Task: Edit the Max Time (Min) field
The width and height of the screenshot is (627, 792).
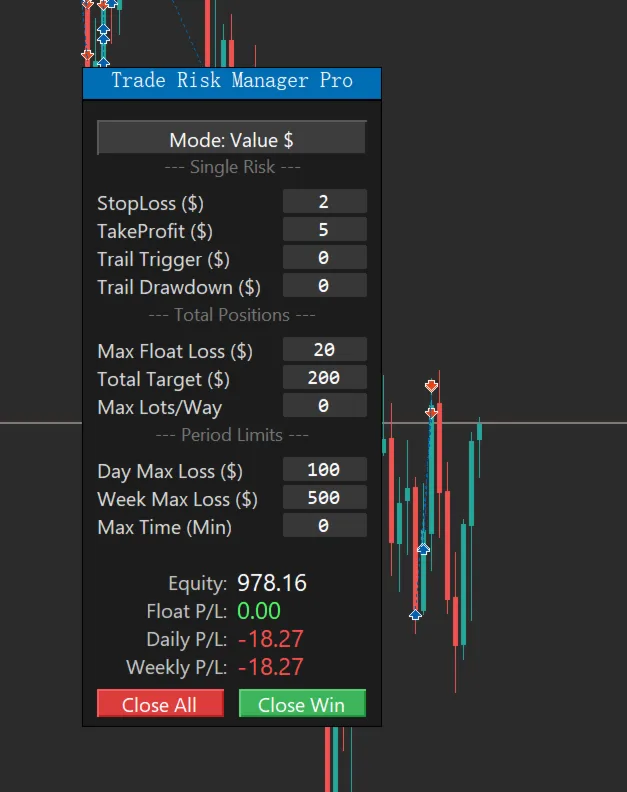Action: pos(324,525)
